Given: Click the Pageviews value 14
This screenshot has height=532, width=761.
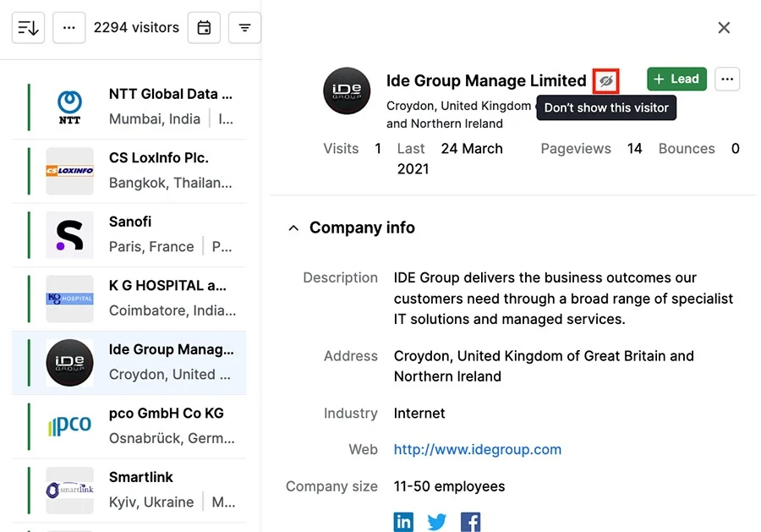Looking at the screenshot, I should tap(634, 149).
